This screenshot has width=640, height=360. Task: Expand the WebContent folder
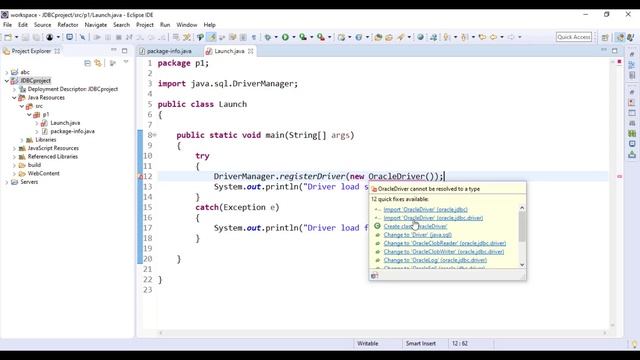(14, 174)
